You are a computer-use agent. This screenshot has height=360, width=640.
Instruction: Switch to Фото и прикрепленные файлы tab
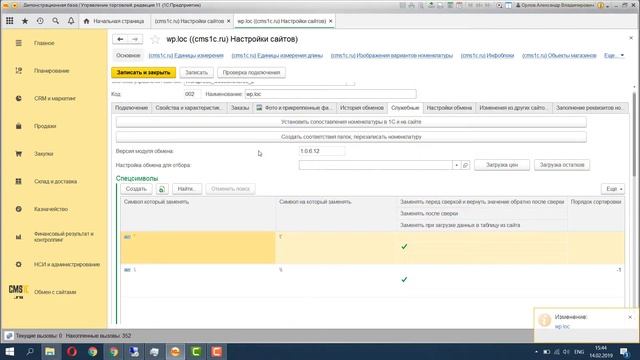pos(294,108)
